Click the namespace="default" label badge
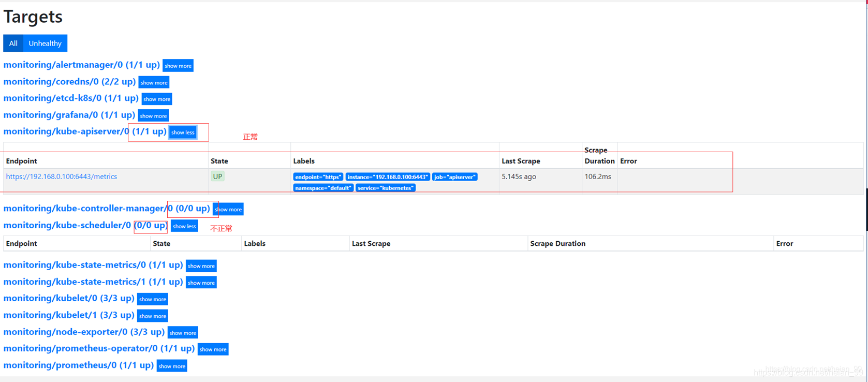 click(323, 188)
